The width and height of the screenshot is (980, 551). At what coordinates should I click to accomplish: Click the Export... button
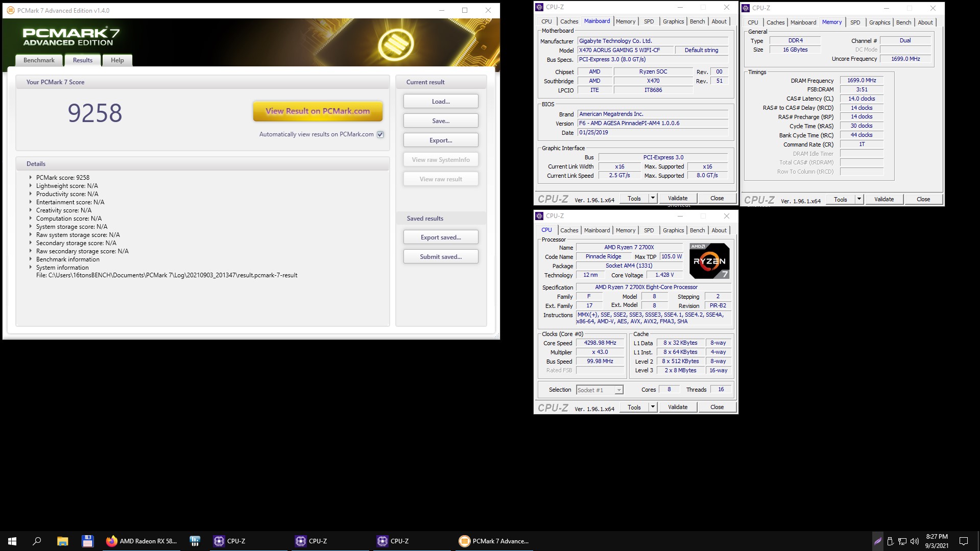coord(441,140)
